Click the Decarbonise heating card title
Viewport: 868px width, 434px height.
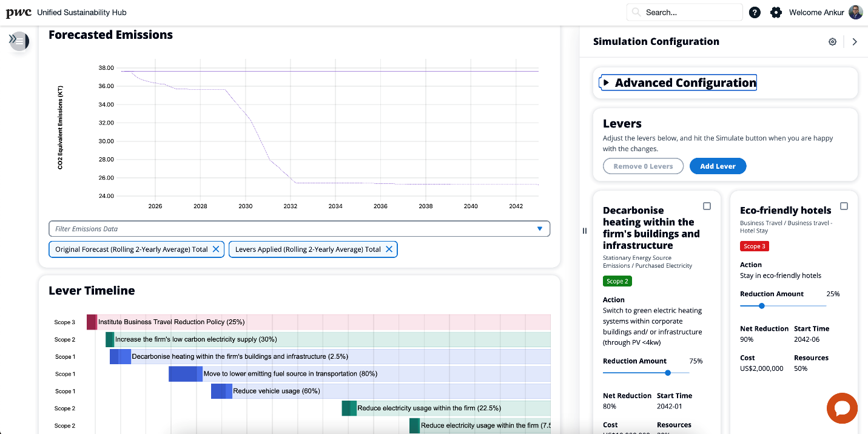651,228
